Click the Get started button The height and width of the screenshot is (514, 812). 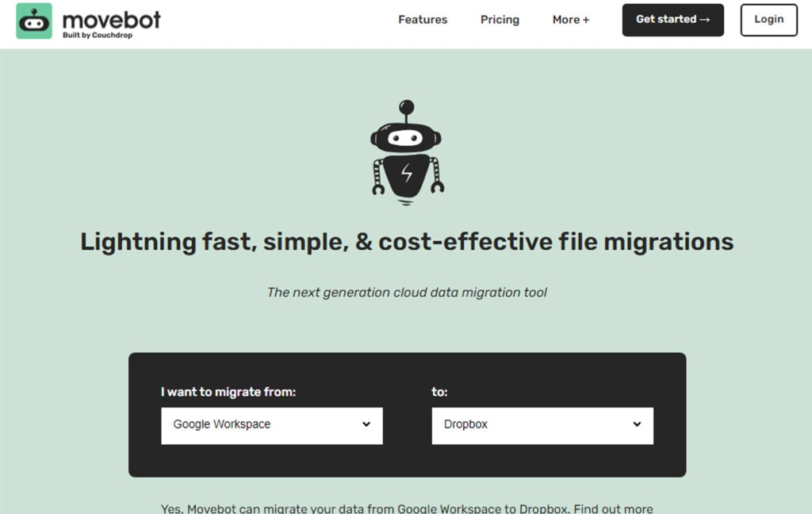tap(672, 20)
